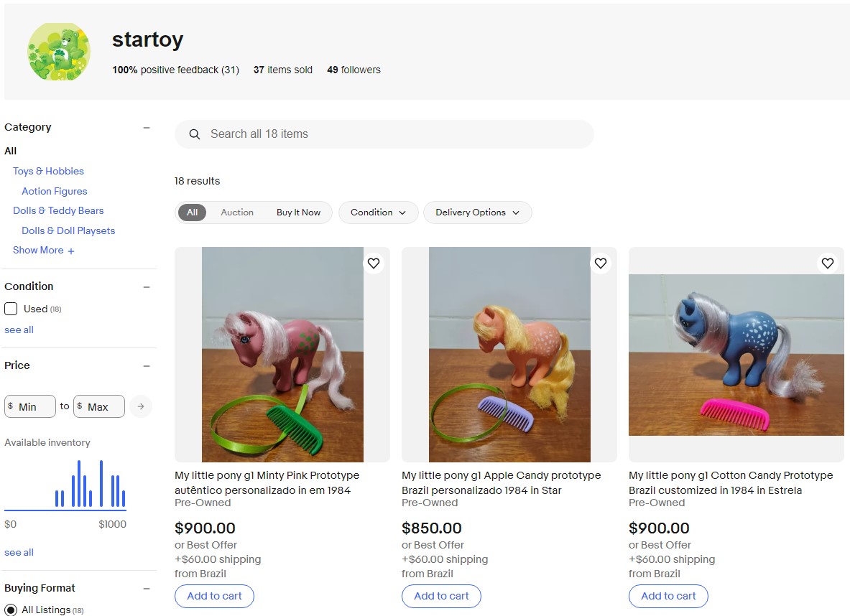Expand Show More categories

43,251
